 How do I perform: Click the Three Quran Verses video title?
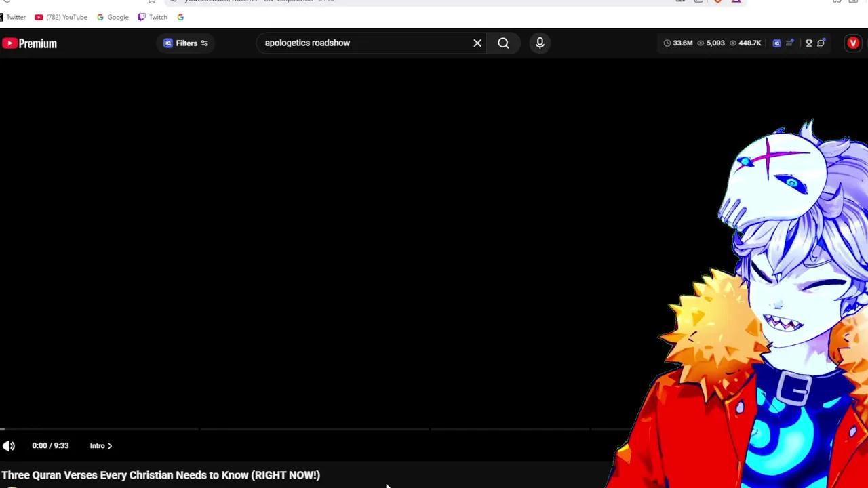pyautogui.click(x=161, y=475)
